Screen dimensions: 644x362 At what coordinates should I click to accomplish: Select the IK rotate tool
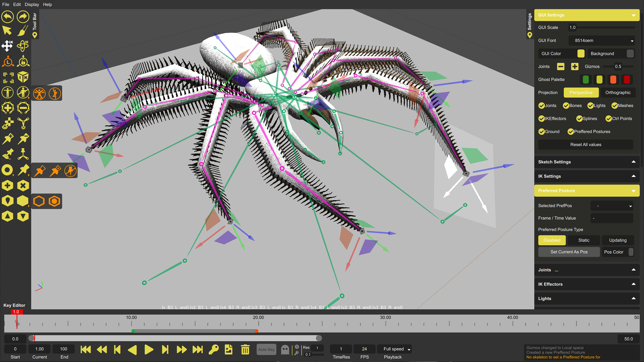pos(22,46)
